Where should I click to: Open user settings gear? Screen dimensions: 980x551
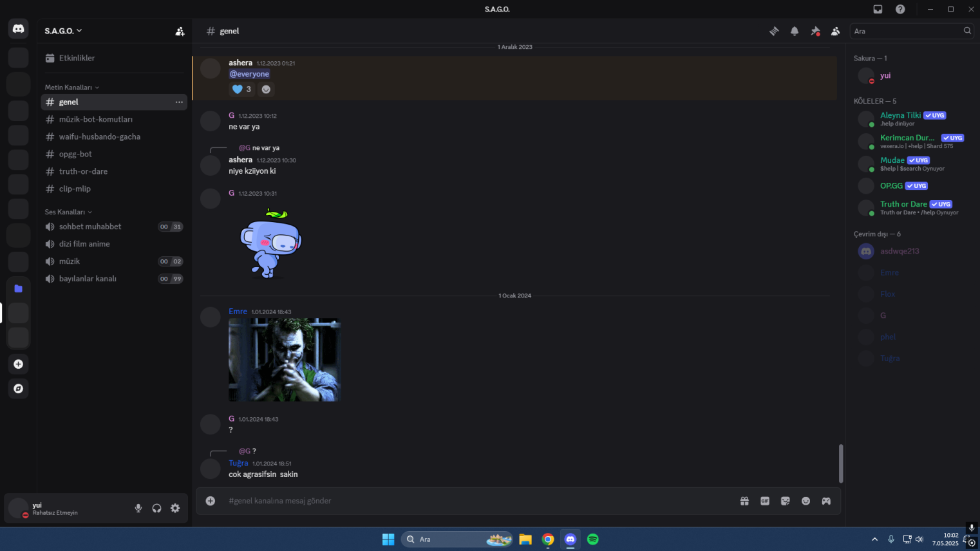click(175, 508)
